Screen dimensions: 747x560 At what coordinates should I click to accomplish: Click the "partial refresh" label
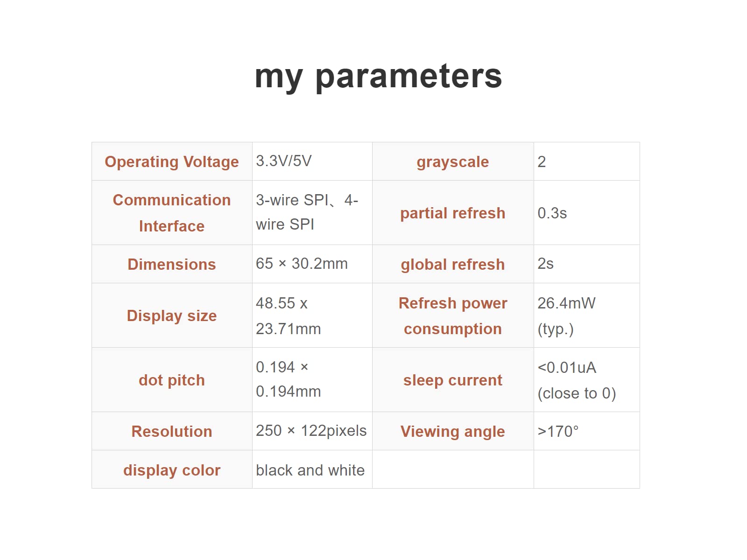(x=453, y=213)
